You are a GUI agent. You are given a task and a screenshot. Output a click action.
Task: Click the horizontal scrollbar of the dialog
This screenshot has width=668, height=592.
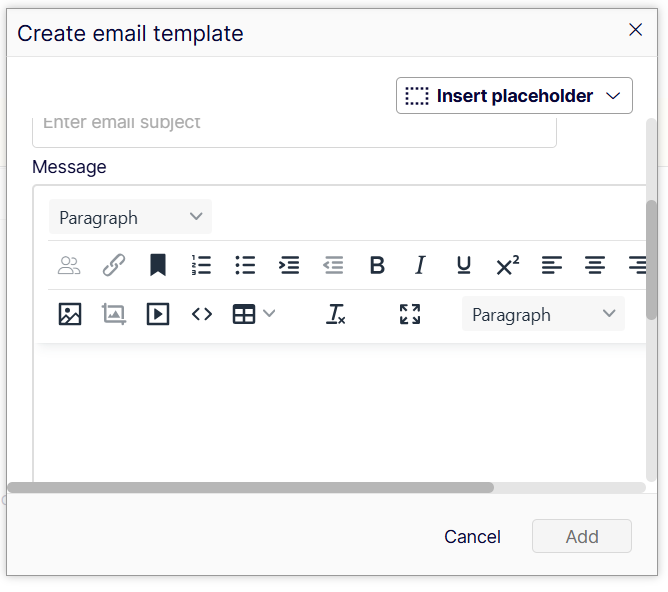coord(250,488)
